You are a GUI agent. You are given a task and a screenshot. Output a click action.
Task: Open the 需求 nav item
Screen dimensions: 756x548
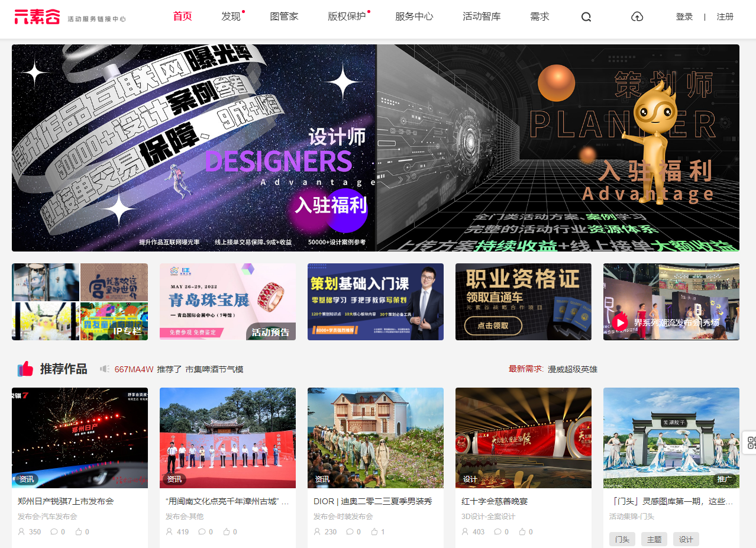click(540, 17)
